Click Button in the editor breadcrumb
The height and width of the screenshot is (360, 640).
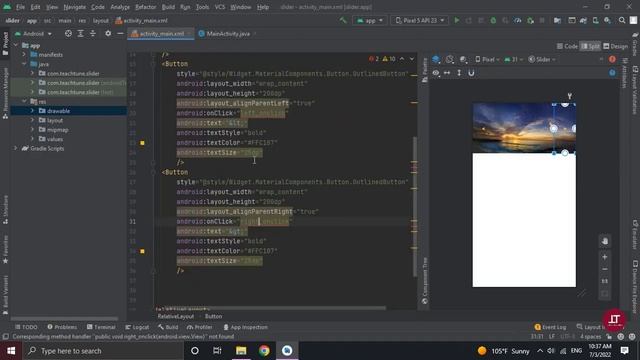coord(213,316)
